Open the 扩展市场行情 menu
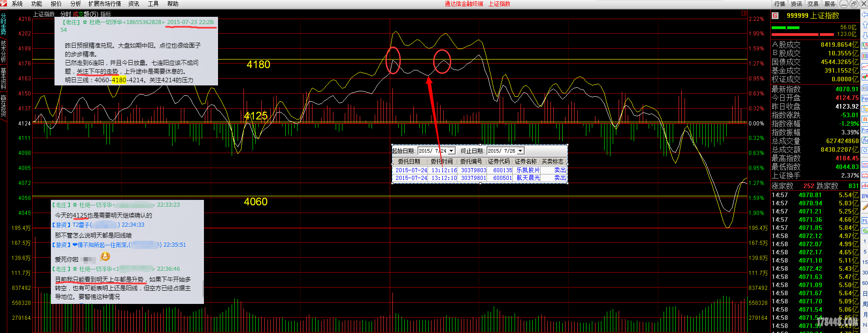Screen dimensions: 868x333 pos(104,4)
